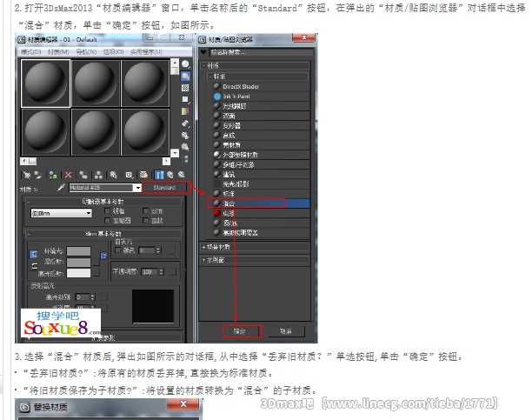The image size is (532, 420).
Task: Toggle the Backlight icon in side toolbar
Action: point(185,76)
